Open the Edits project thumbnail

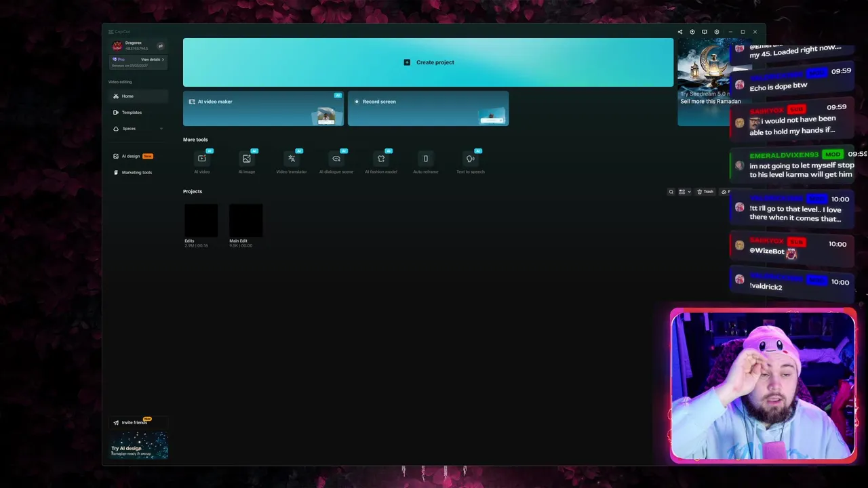coord(201,221)
